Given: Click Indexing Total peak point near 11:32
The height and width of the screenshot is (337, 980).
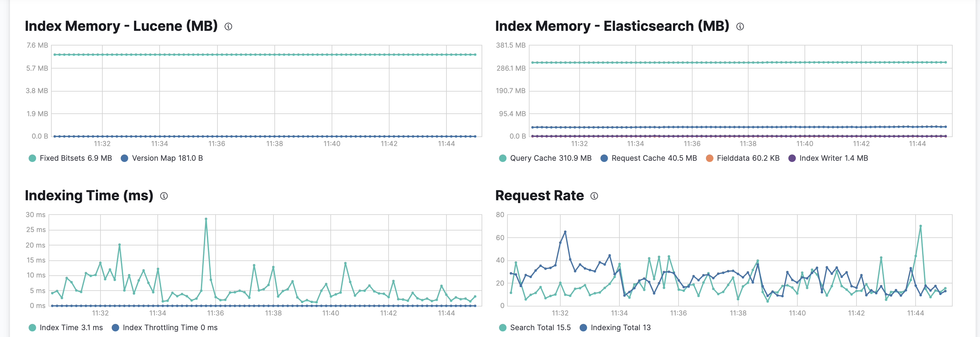Looking at the screenshot, I should click(x=565, y=232).
